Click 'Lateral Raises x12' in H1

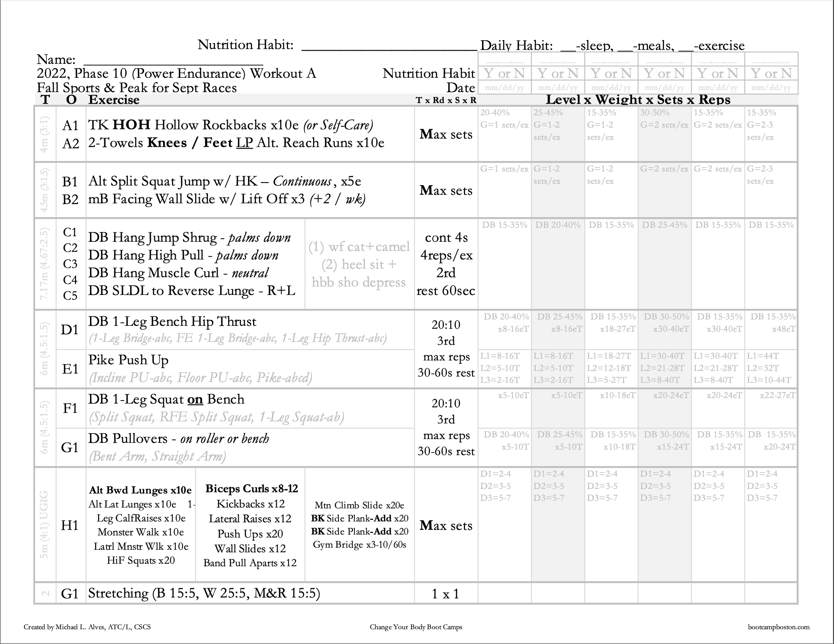(250, 519)
